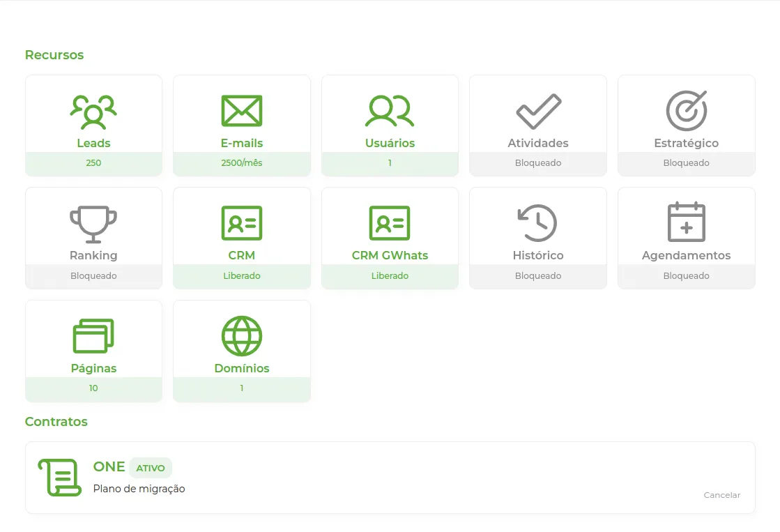This screenshot has width=780, height=532.
Task: Click the Contratos section heading
Action: [x=56, y=422]
